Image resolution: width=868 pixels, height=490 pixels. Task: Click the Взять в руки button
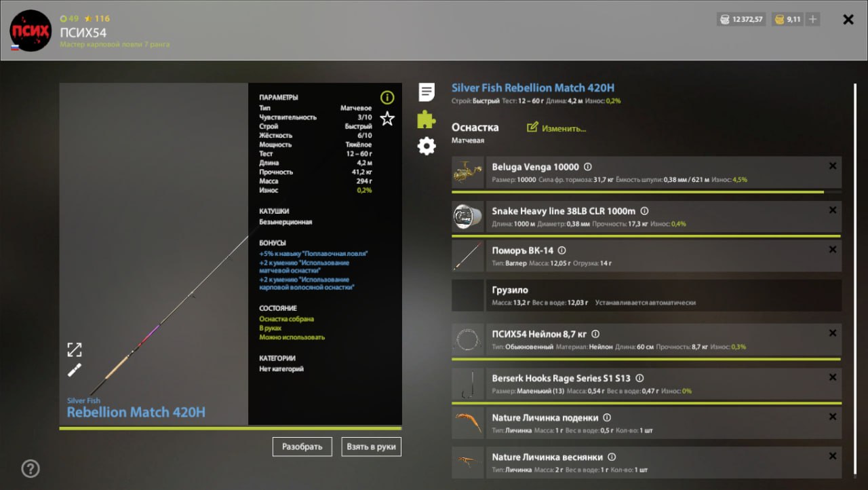372,447
